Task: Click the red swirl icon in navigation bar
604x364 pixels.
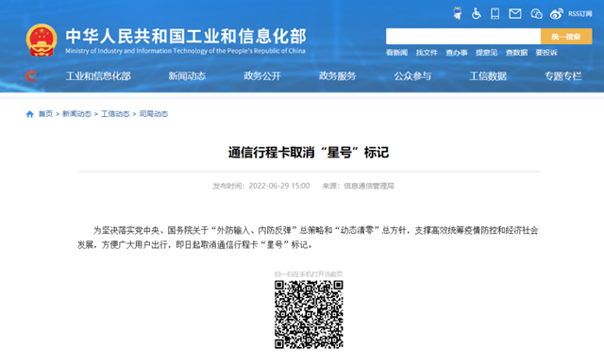Action: click(x=31, y=75)
